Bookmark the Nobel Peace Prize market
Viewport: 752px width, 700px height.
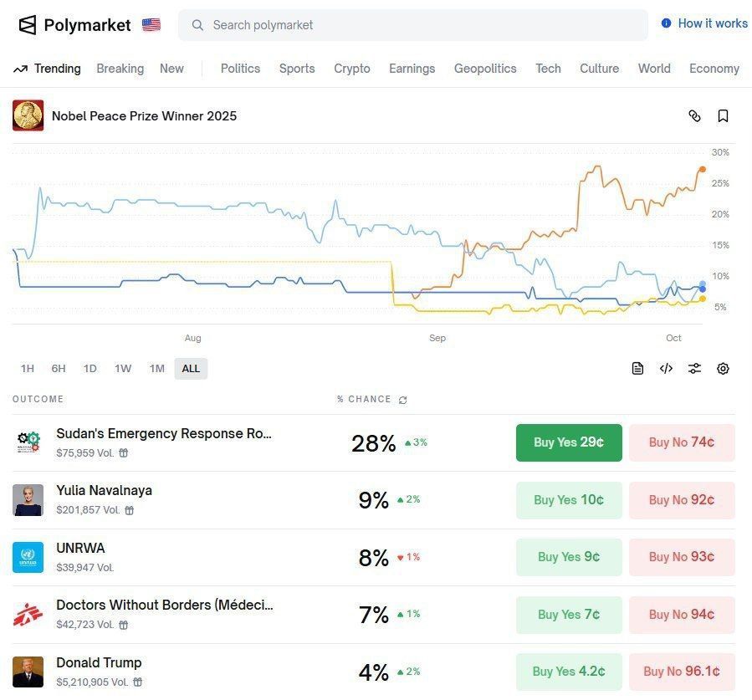click(724, 116)
